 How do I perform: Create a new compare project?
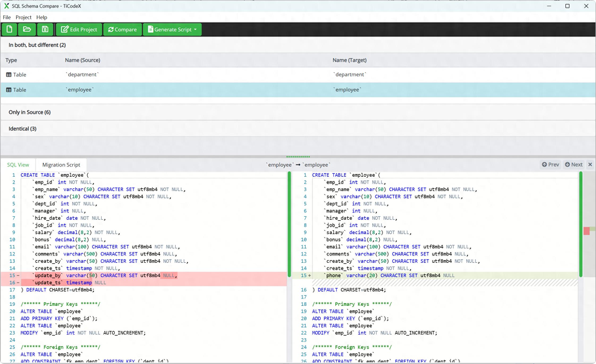coord(10,29)
